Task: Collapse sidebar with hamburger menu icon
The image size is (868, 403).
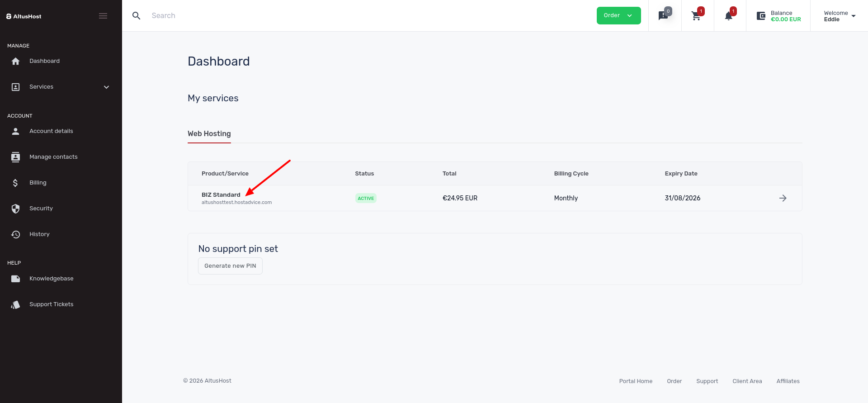Action: point(103,16)
